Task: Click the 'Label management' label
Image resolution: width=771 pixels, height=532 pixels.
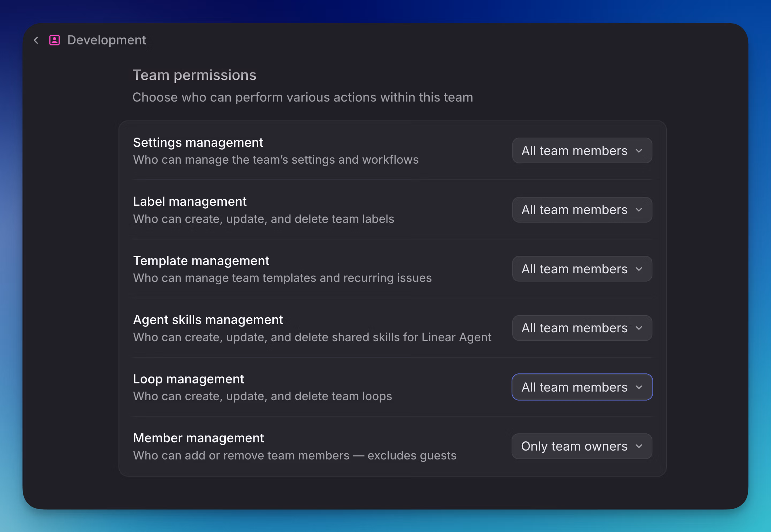Action: coord(190,202)
